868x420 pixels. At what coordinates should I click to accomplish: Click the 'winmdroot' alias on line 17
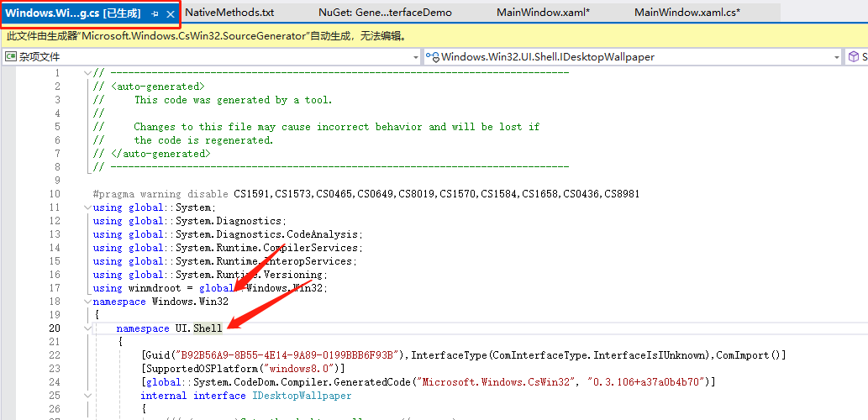coord(155,288)
